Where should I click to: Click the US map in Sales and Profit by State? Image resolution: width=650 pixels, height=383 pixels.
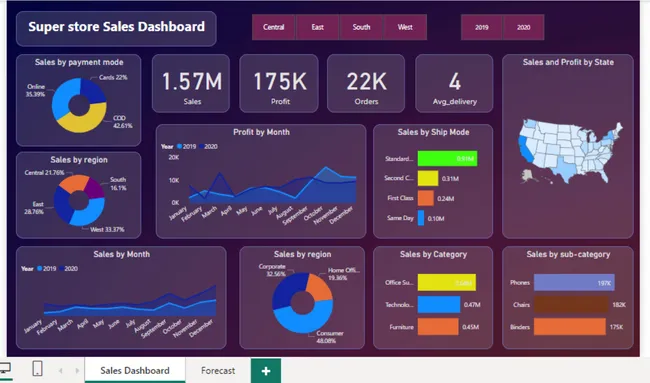570,150
